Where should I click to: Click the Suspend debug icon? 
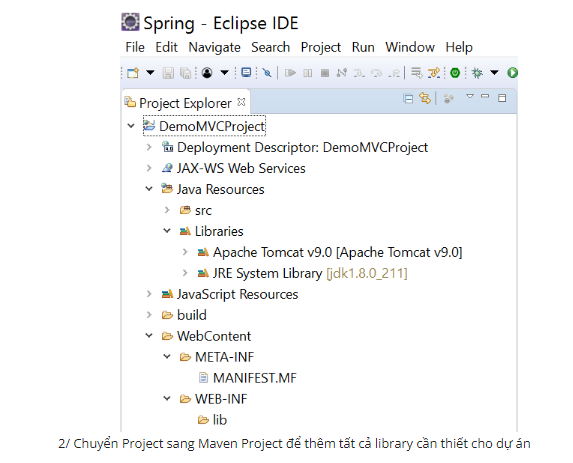pyautogui.click(x=308, y=73)
